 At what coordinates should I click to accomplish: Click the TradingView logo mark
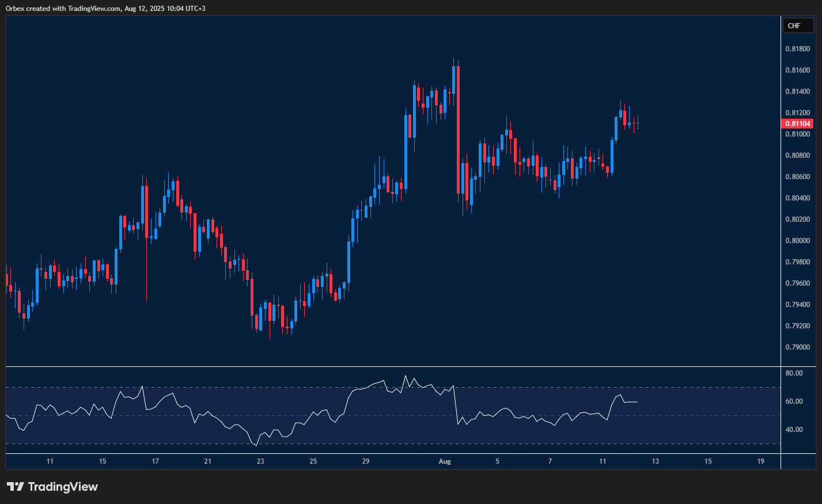click(17, 487)
